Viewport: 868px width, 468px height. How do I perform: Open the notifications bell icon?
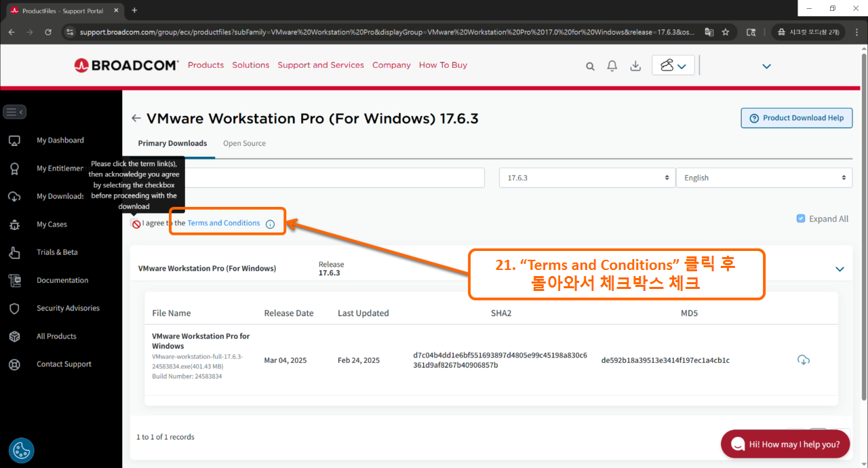click(x=612, y=66)
